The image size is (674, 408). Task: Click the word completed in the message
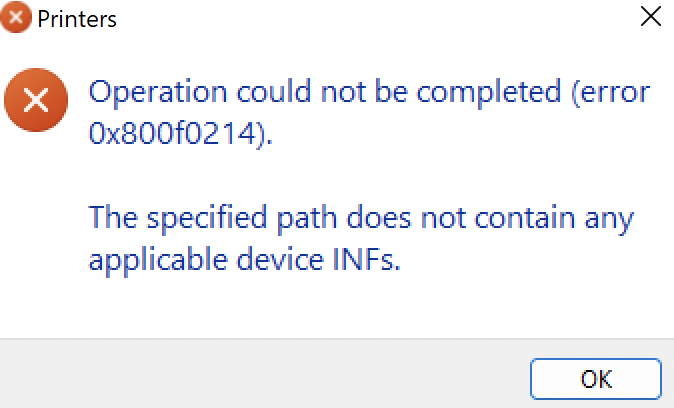[x=489, y=92]
